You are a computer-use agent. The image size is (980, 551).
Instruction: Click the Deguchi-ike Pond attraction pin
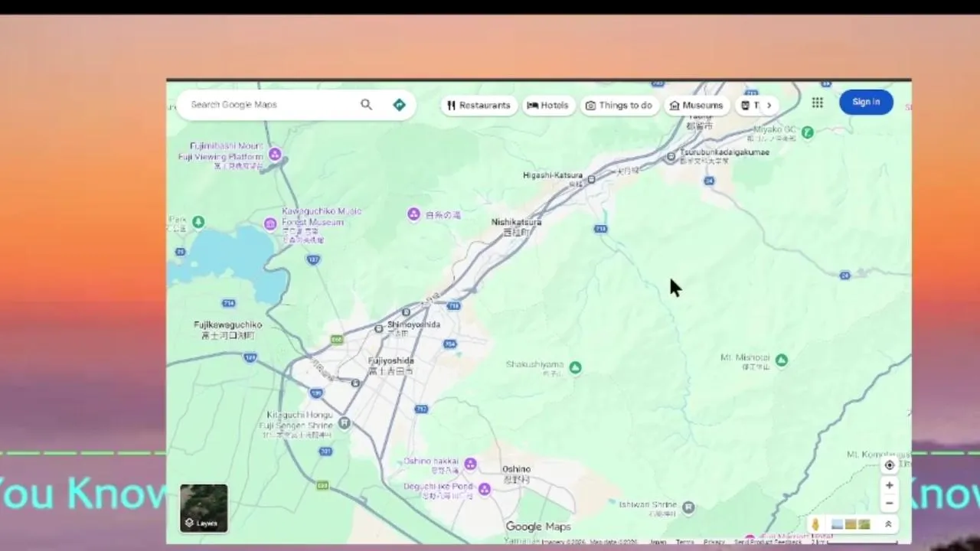(485, 488)
